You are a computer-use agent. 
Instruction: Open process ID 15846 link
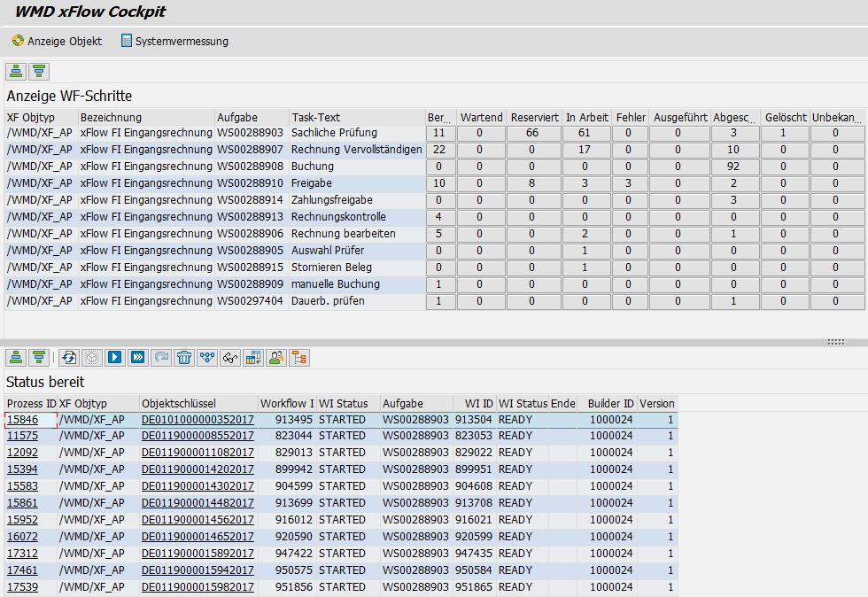pyautogui.click(x=22, y=419)
